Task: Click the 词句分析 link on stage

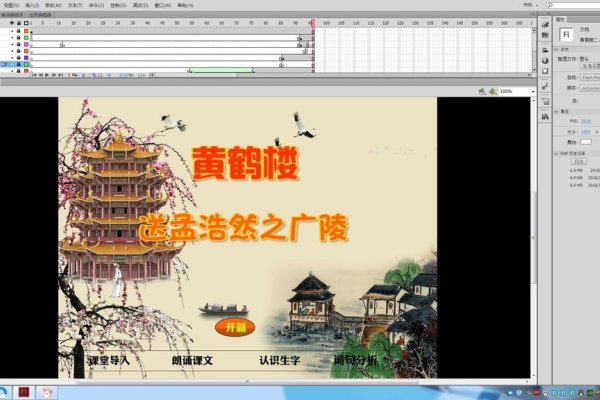Action: coord(355,360)
